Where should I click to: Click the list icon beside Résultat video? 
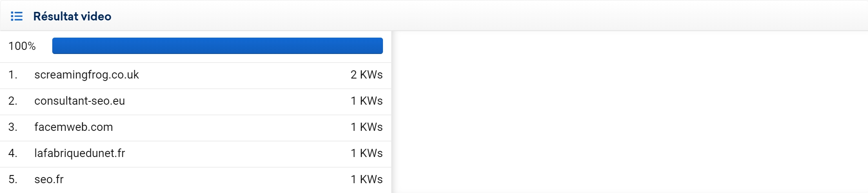17,16
